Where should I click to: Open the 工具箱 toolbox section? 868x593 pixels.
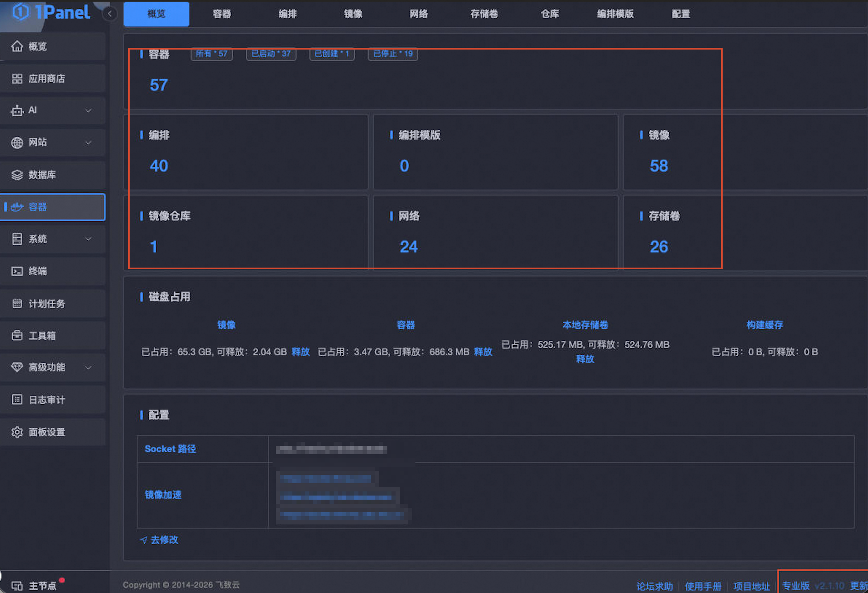point(43,335)
